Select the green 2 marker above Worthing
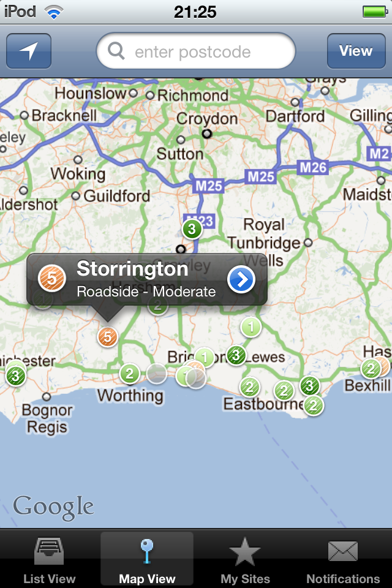This screenshot has width=392, height=588. (x=130, y=374)
